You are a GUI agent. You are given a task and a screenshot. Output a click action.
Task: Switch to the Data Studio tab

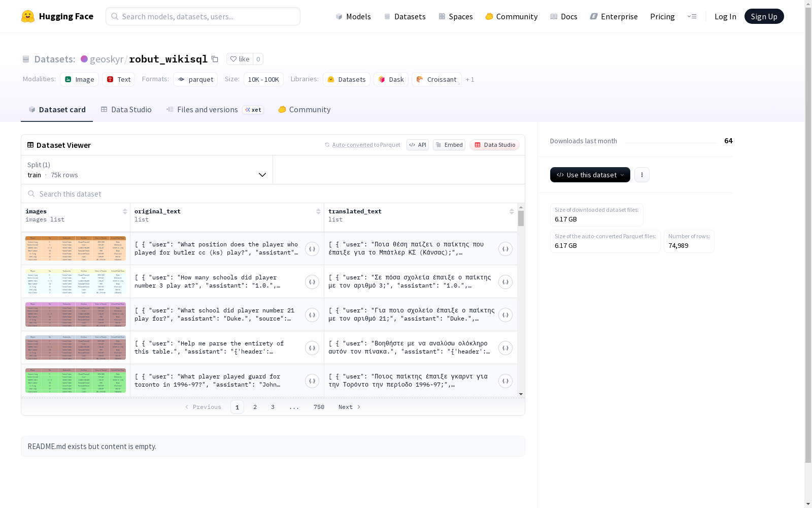point(126,110)
